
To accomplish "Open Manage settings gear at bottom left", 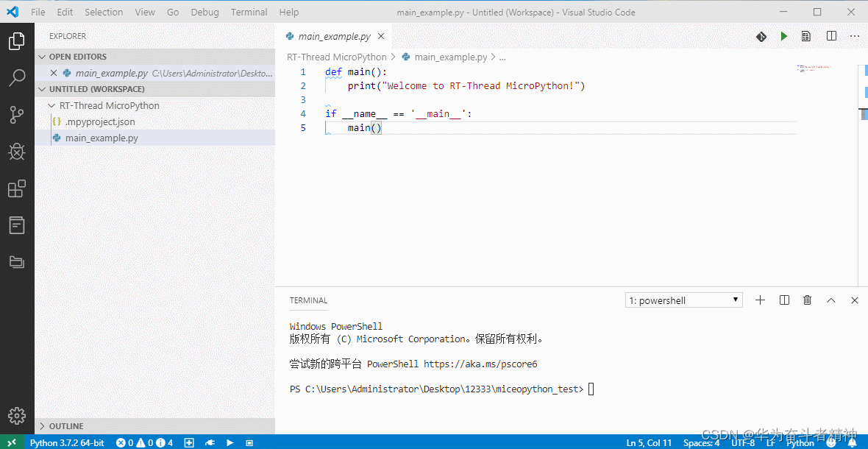I will point(18,415).
